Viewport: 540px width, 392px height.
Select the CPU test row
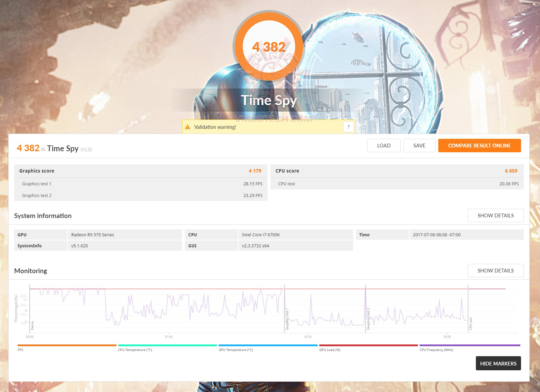(x=397, y=184)
